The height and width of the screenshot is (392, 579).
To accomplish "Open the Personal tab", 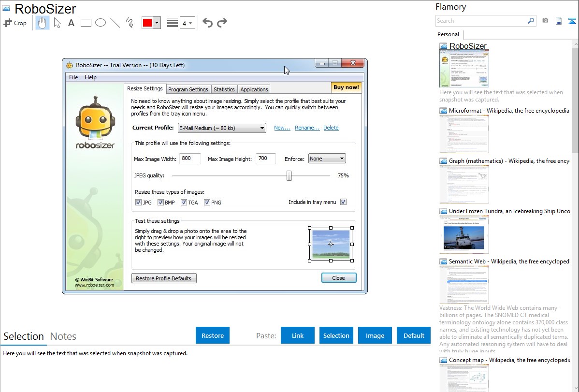I will click(x=448, y=34).
